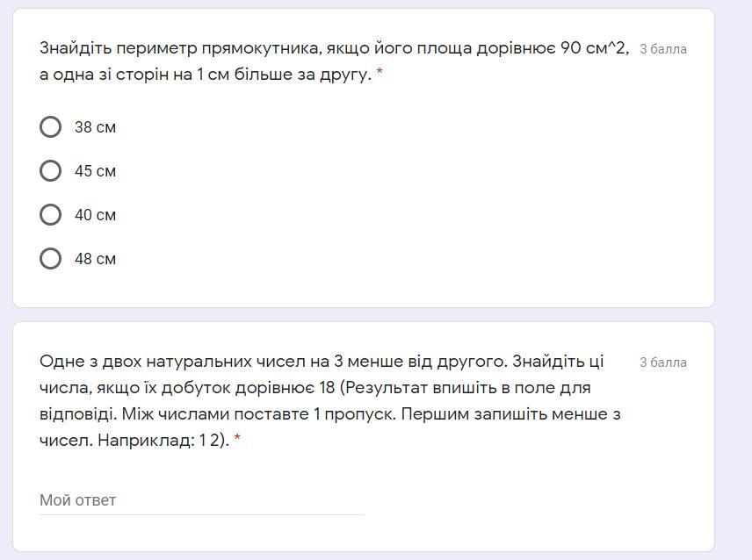Screen dimensions: 752x560
Task: Pick the "40 см" radio button
Action: pos(51,215)
